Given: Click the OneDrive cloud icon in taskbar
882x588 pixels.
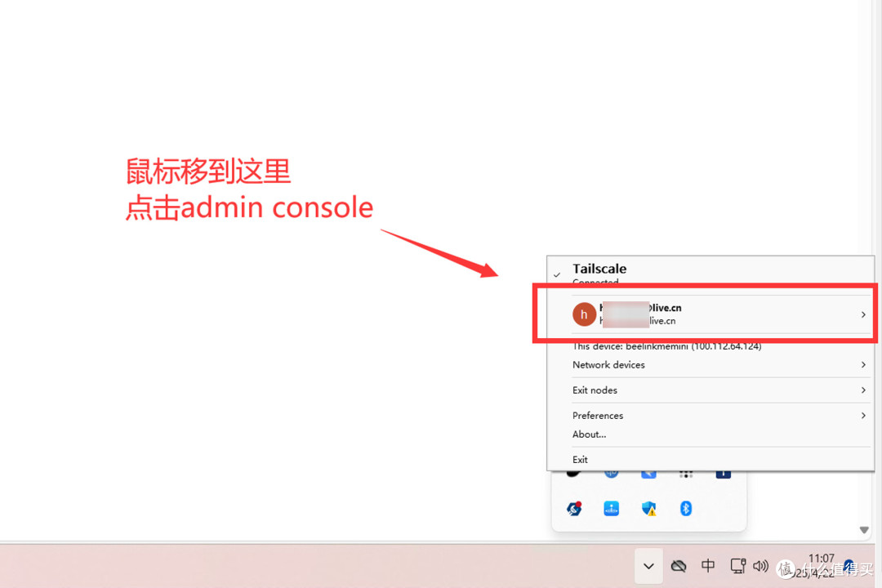Looking at the screenshot, I should coord(679,565).
